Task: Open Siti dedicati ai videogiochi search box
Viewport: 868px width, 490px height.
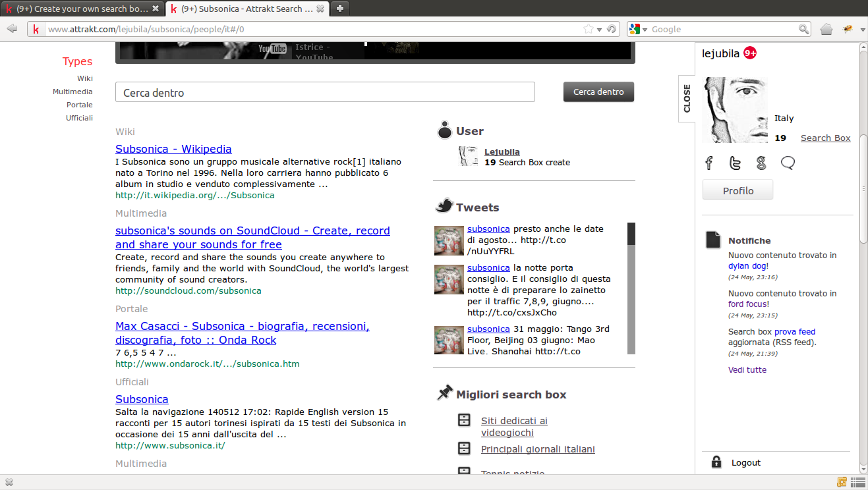Action: [514, 427]
